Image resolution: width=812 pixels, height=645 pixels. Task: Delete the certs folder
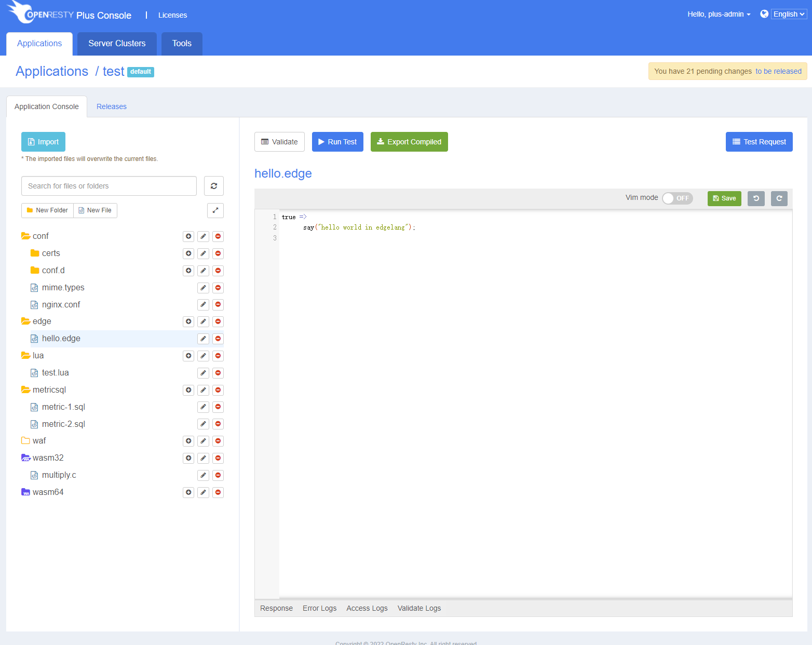(218, 253)
